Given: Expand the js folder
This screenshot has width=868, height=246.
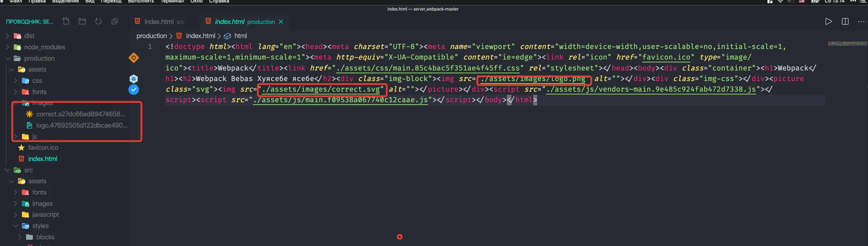Looking at the screenshot, I should (x=15, y=136).
